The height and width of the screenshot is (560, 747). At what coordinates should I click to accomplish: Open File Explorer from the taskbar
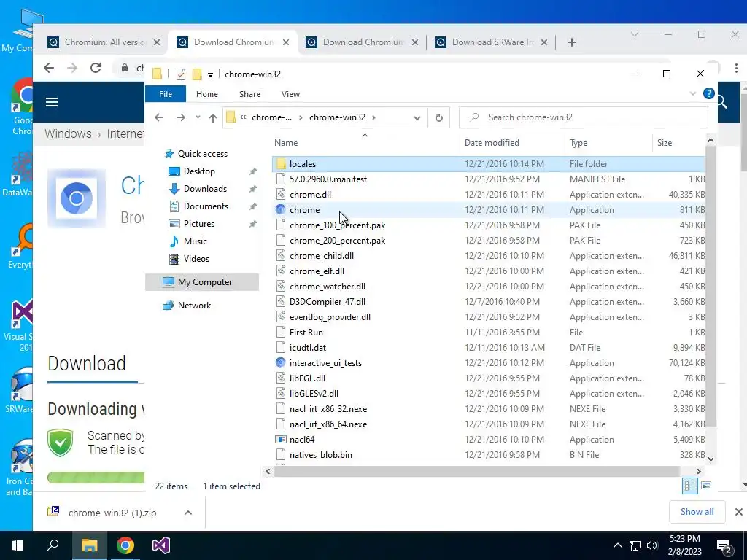[x=89, y=545]
